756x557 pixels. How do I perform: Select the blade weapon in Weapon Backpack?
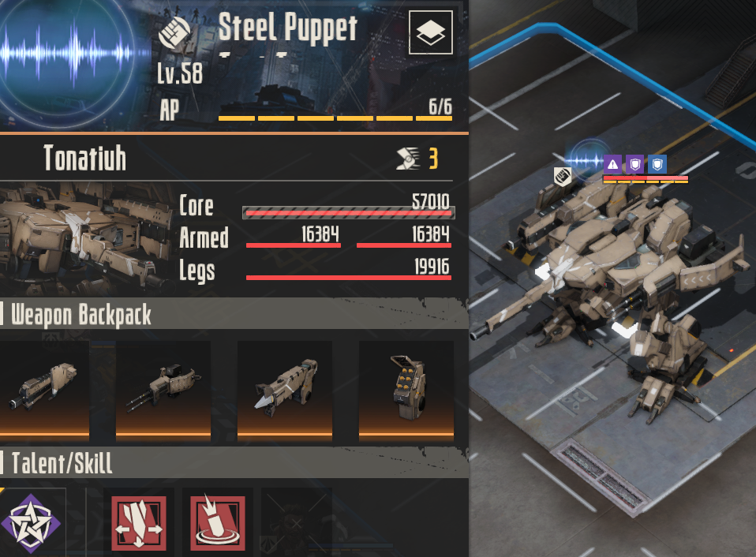coord(284,389)
